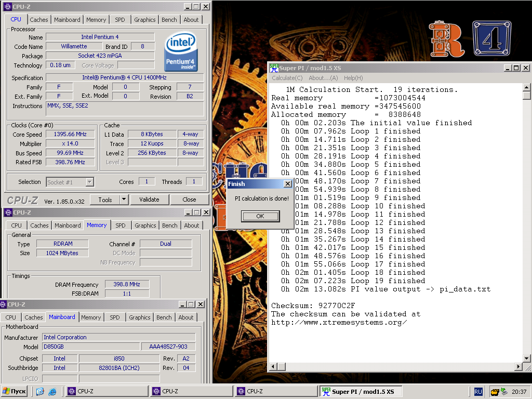Image resolution: width=532 pixels, height=399 pixels.
Task: Click the Channel # value Dual
Action: [166, 244]
